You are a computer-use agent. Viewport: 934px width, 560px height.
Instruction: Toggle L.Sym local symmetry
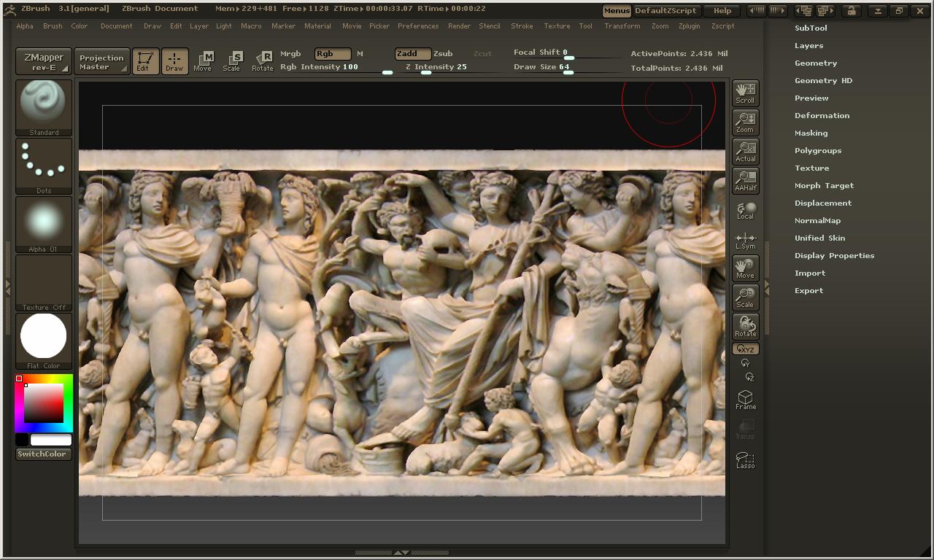(745, 241)
